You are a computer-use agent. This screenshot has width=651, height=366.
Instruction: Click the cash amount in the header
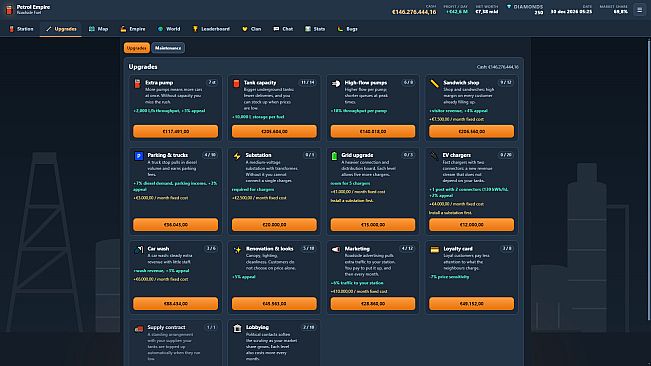414,12
